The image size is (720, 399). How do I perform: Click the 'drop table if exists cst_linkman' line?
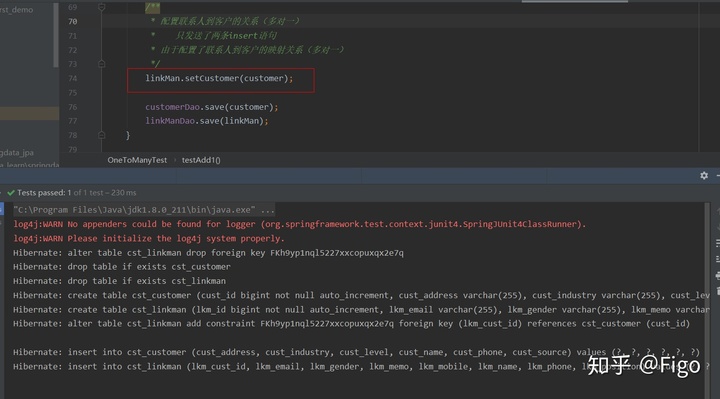point(119,281)
